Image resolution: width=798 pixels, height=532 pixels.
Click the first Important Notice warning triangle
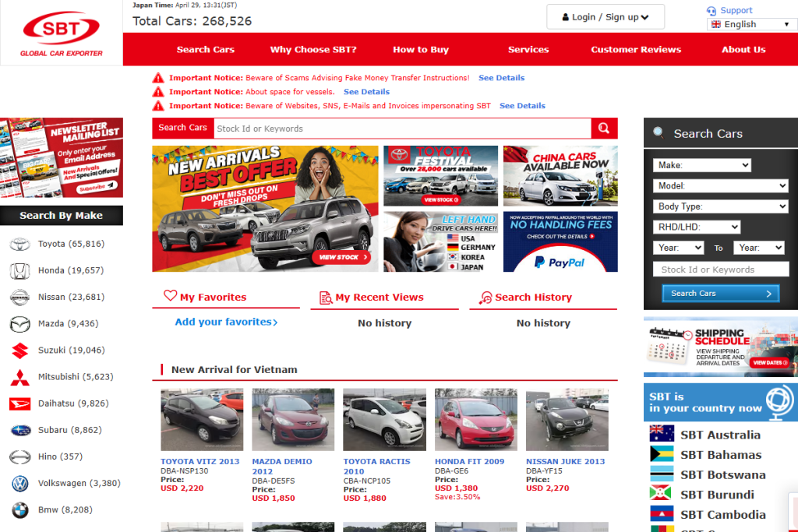click(x=159, y=78)
